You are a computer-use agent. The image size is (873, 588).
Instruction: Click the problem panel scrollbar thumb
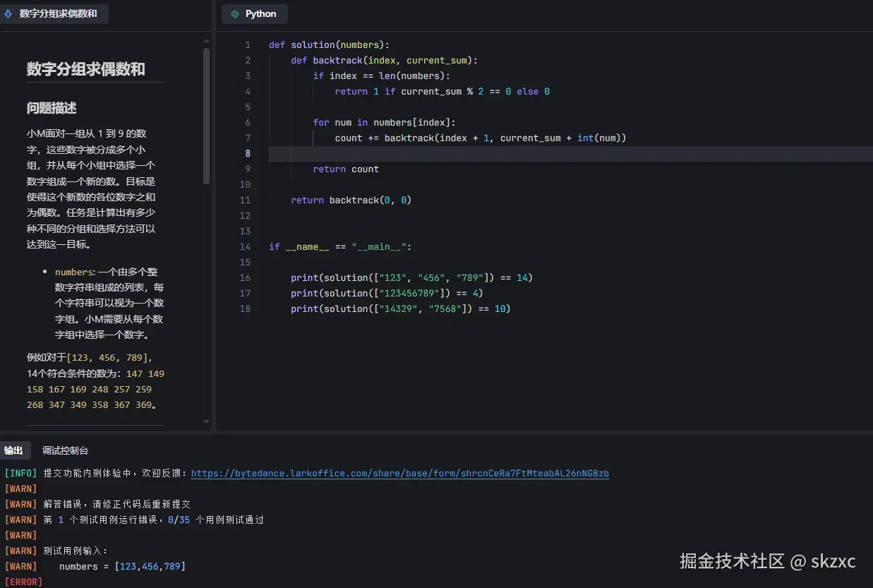(x=206, y=116)
